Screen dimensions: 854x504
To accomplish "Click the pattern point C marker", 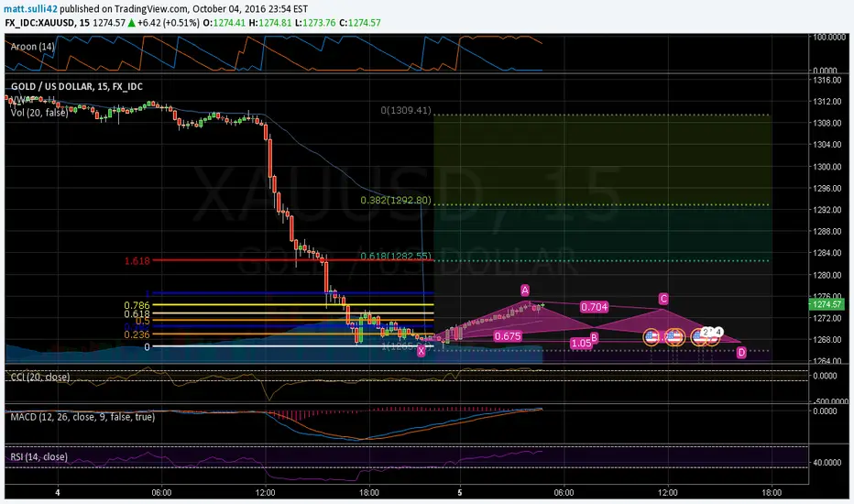I will coord(663,299).
